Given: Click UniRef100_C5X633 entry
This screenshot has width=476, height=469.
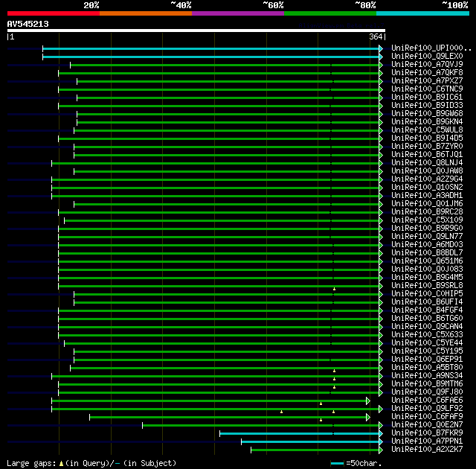Looking at the screenshot, I should (427, 335).
